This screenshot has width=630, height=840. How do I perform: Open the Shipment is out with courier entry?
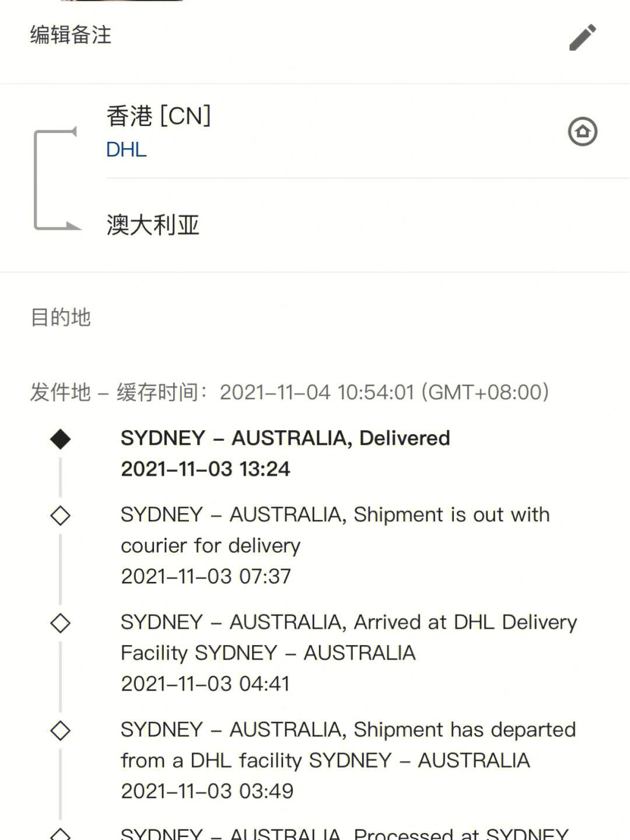(335, 545)
